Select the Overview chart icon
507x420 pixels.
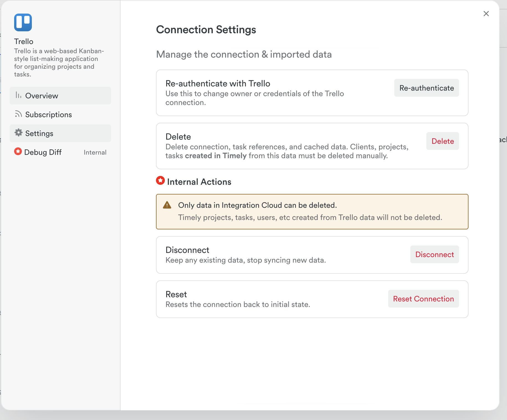pos(18,95)
